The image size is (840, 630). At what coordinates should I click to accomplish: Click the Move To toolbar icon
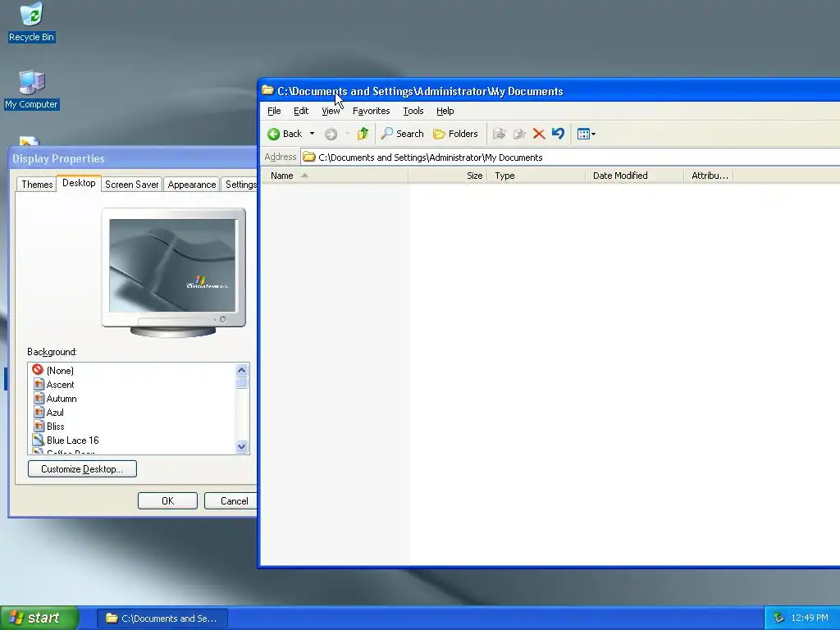(x=500, y=134)
